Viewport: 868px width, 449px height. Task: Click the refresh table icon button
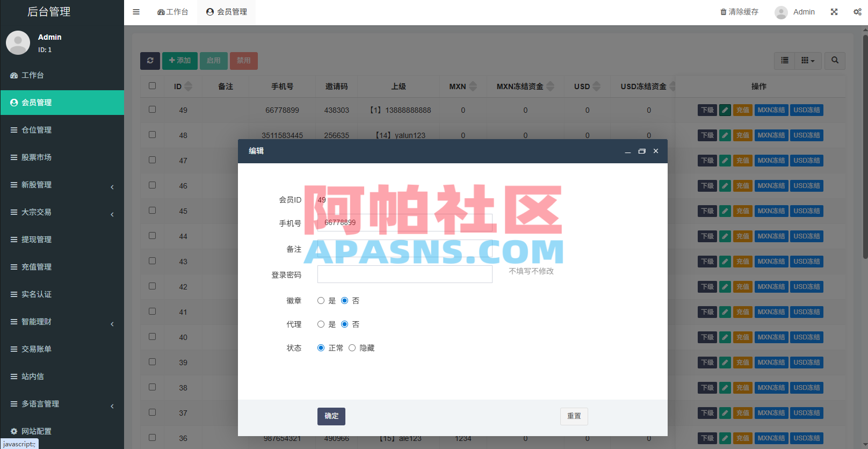click(x=150, y=61)
